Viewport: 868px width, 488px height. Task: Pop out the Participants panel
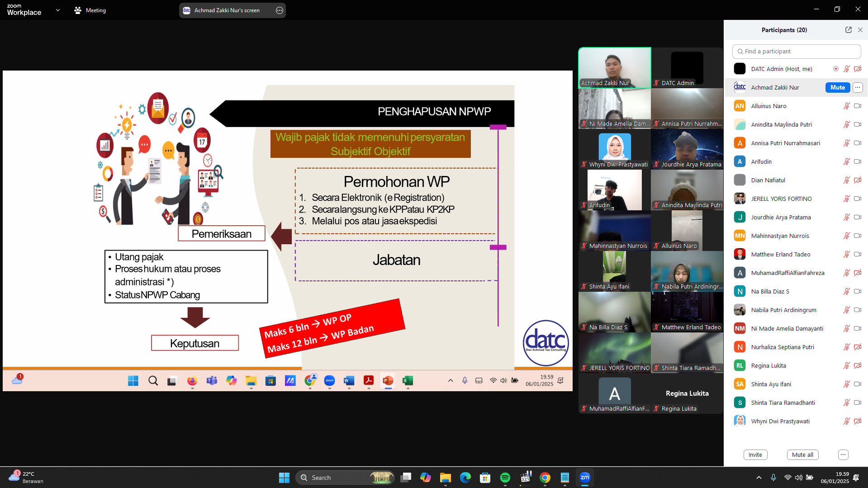(848, 30)
